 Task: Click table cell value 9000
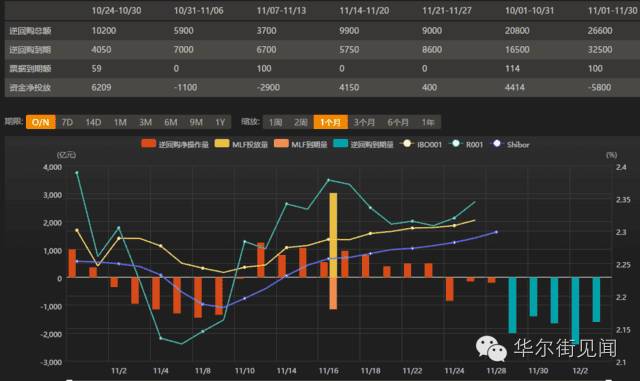[x=432, y=31]
